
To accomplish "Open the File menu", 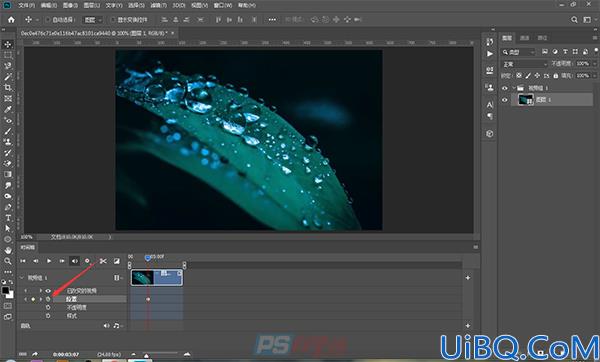I will (x=26, y=5).
